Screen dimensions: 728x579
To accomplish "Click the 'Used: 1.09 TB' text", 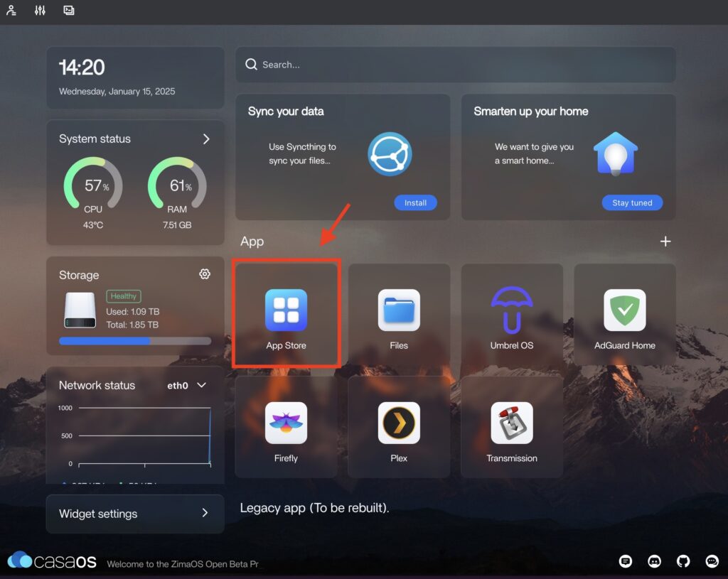I will tap(133, 311).
